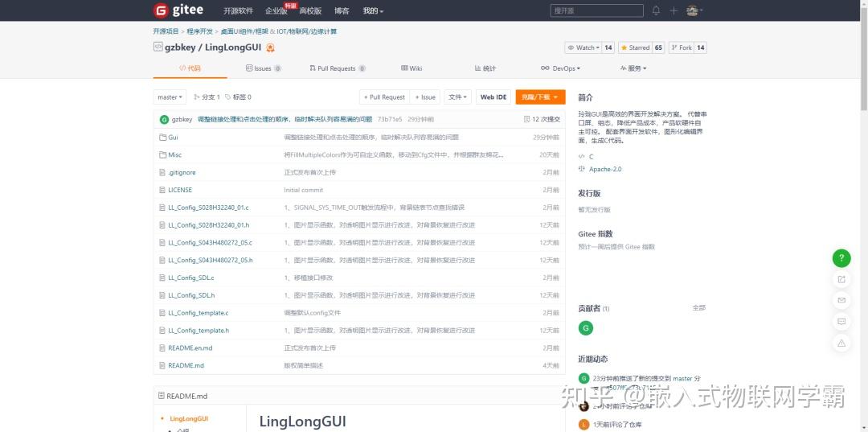868x432 pixels.
Task: Click the .gitignore file icon
Action: pyautogui.click(x=162, y=172)
